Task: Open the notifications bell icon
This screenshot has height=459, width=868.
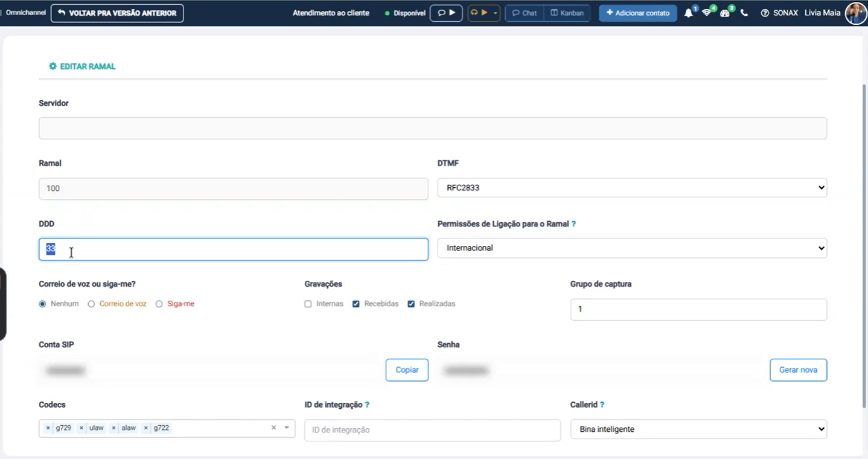Action: [x=688, y=13]
